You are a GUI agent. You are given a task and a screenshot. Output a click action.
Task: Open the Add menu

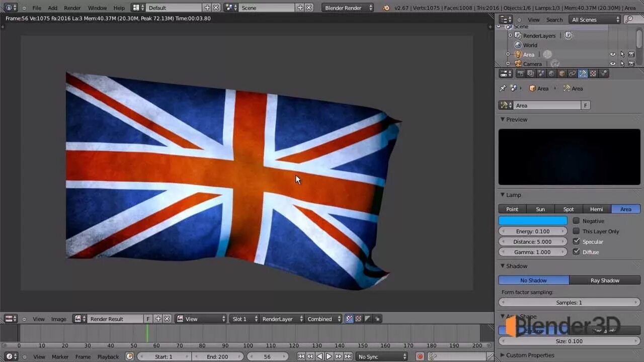pos(53,8)
